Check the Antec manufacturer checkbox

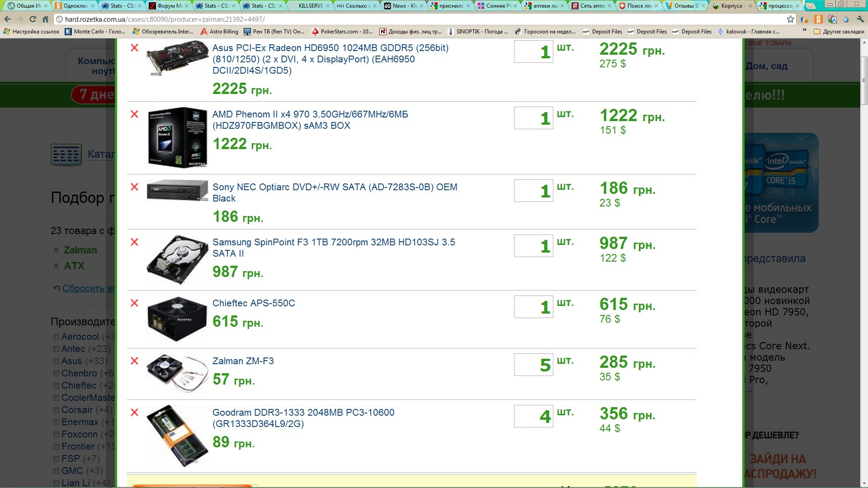pos(57,349)
